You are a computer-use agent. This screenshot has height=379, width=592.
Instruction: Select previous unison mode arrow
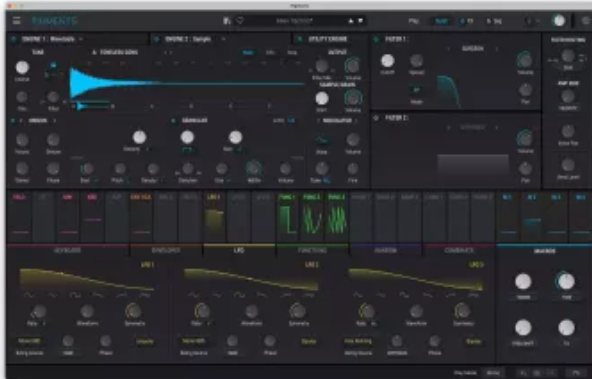pos(21,121)
